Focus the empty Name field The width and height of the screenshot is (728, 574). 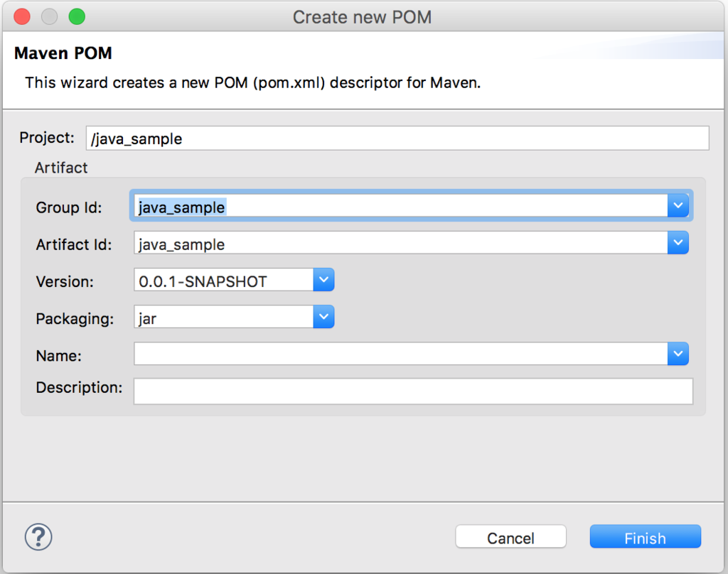pos(401,354)
